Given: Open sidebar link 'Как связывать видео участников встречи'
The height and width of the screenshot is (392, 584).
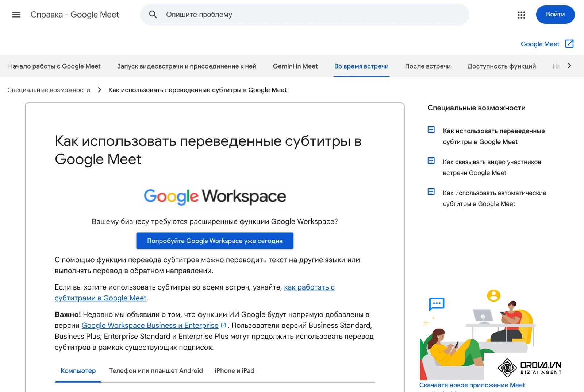Looking at the screenshot, I should tap(492, 167).
